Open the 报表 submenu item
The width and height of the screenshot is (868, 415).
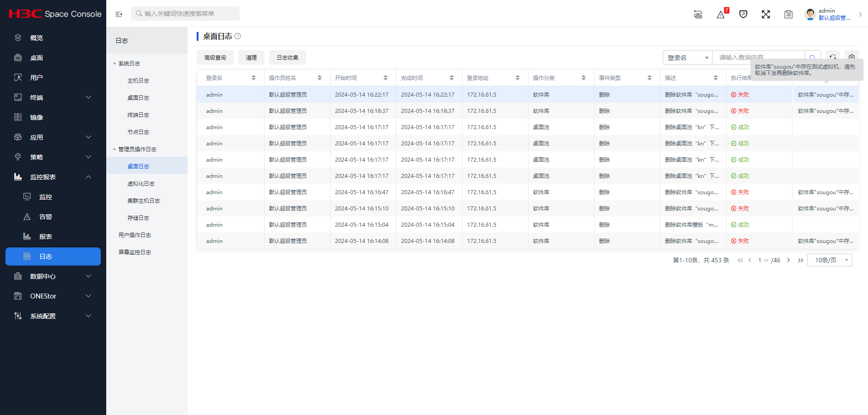click(x=53, y=237)
